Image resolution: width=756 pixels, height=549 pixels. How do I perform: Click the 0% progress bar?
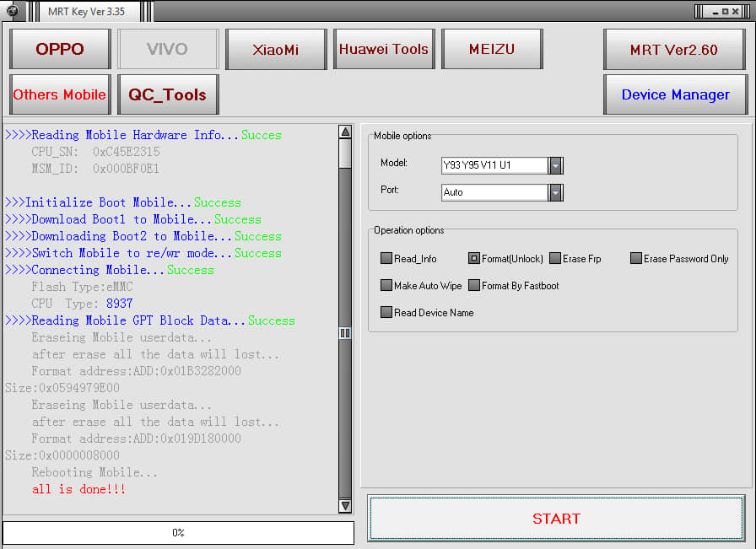[178, 533]
